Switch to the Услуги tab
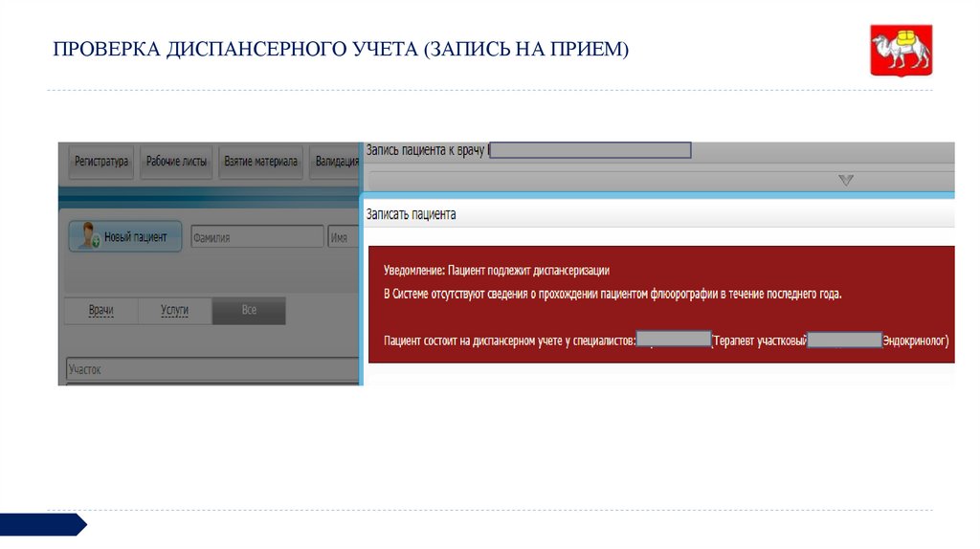This screenshot has height=549, width=980. click(x=174, y=311)
